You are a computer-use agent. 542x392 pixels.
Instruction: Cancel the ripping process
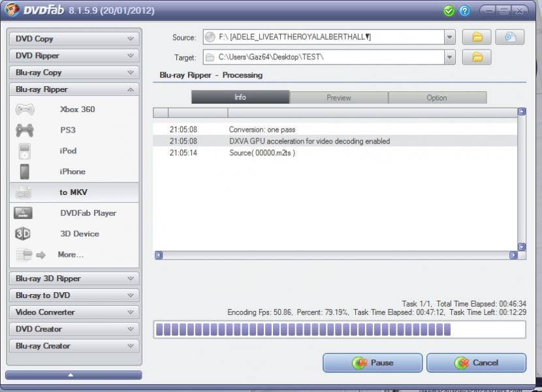coord(476,363)
